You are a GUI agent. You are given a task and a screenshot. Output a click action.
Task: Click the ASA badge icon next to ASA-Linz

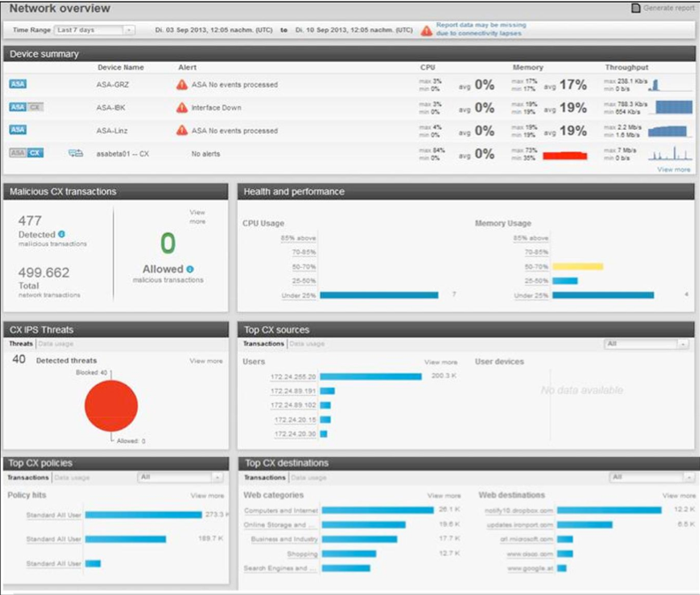coord(18,130)
